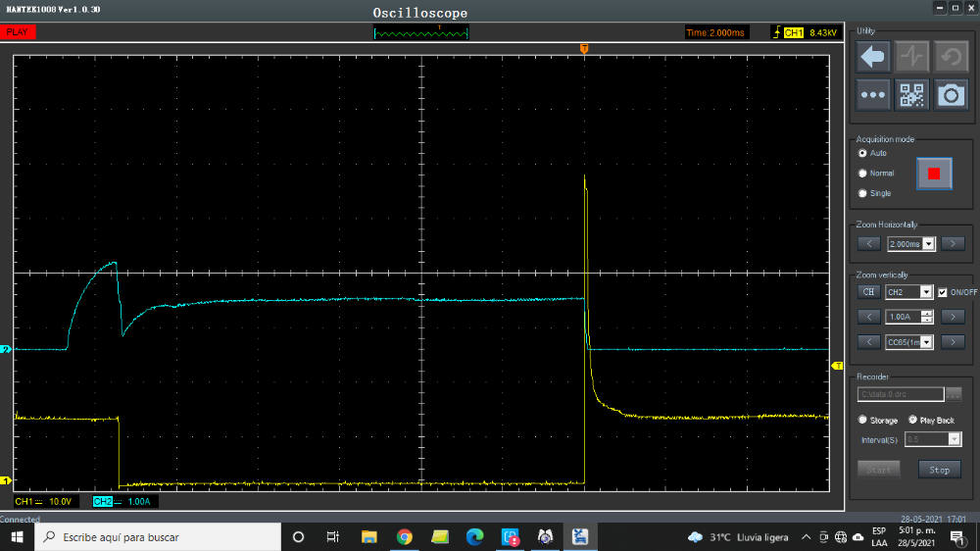Select the Storage recorder option
Image resolution: width=980 pixels, height=551 pixels.
[x=862, y=420]
